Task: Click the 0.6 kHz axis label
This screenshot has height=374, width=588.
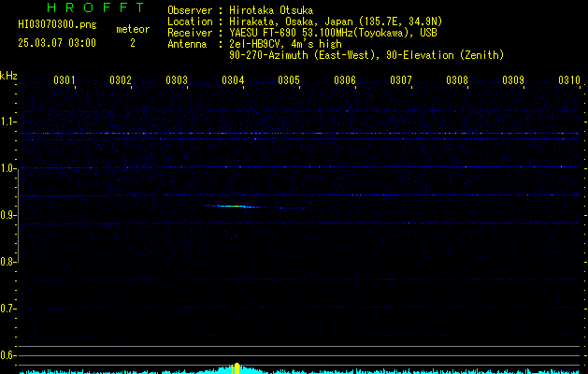Action: tap(7, 355)
